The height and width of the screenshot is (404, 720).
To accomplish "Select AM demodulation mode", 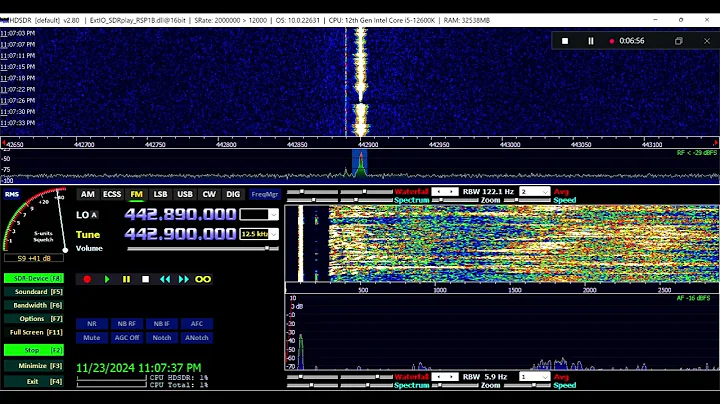I will [88, 194].
